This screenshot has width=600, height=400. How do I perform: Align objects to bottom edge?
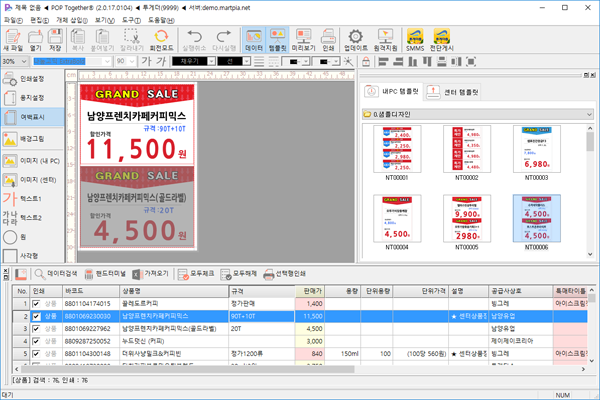[412, 61]
